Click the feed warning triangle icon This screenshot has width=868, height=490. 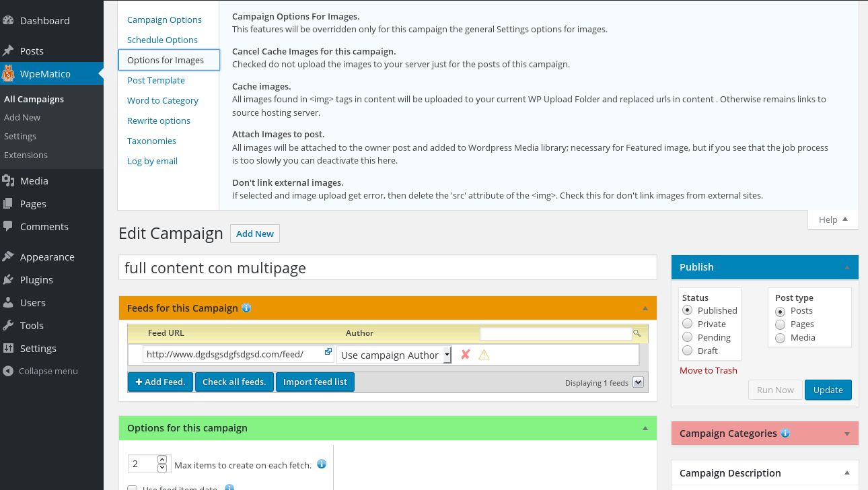click(x=484, y=355)
